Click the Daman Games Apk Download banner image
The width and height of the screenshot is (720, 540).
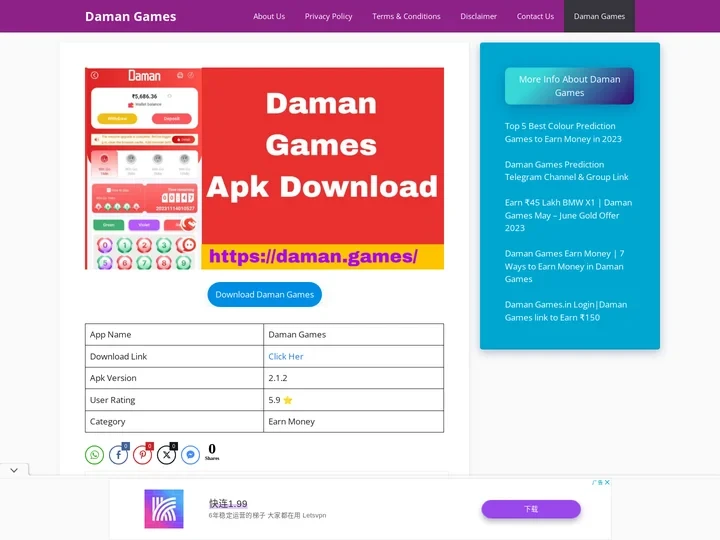tap(264, 168)
